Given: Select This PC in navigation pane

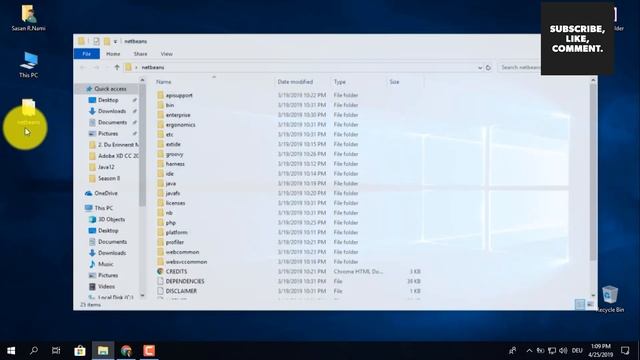Looking at the screenshot, I should tap(104, 208).
